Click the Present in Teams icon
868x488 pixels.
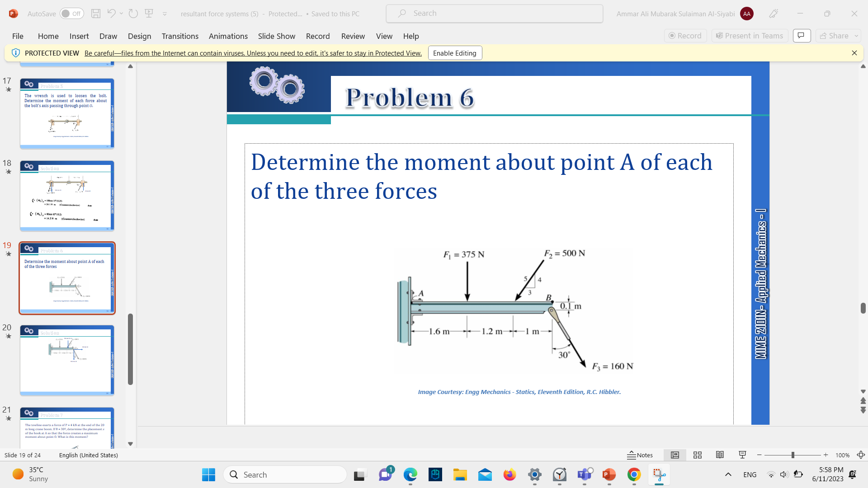pyautogui.click(x=749, y=36)
